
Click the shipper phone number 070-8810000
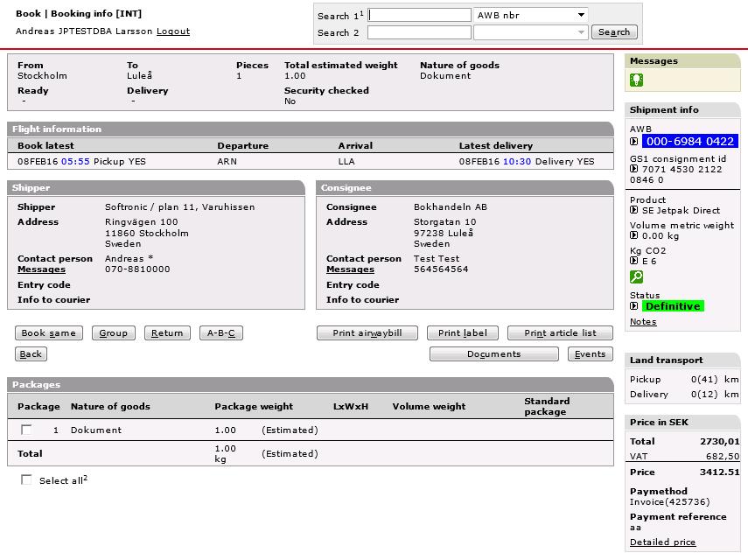(137, 269)
